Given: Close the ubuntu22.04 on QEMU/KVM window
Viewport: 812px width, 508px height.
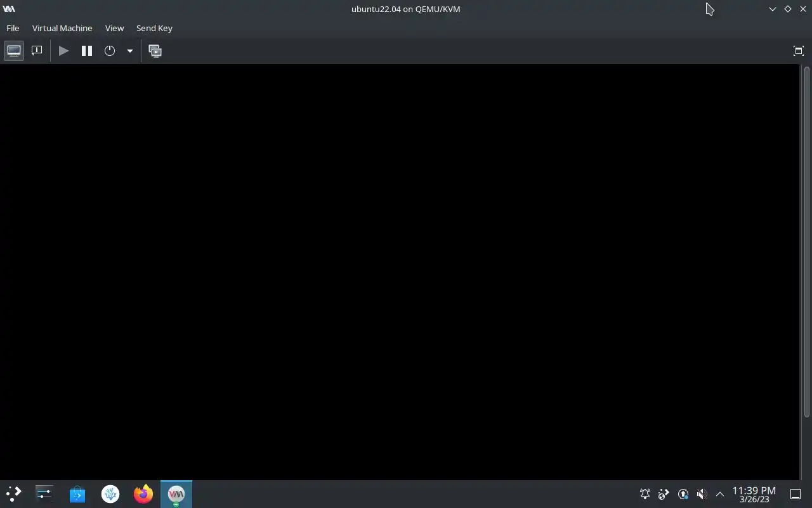Looking at the screenshot, I should click(x=803, y=9).
